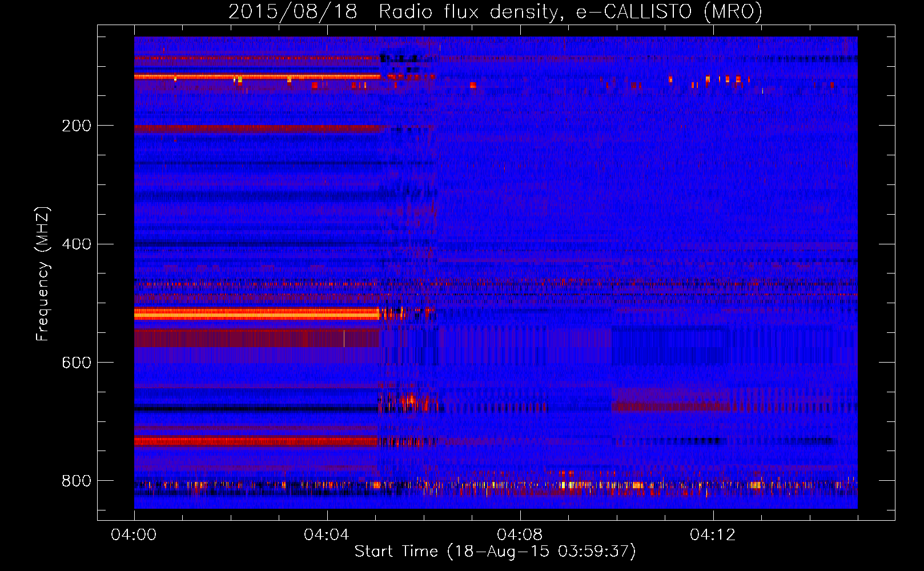Select the 'Frequency (MHZ)' axis label
924x571 pixels.
42,274
